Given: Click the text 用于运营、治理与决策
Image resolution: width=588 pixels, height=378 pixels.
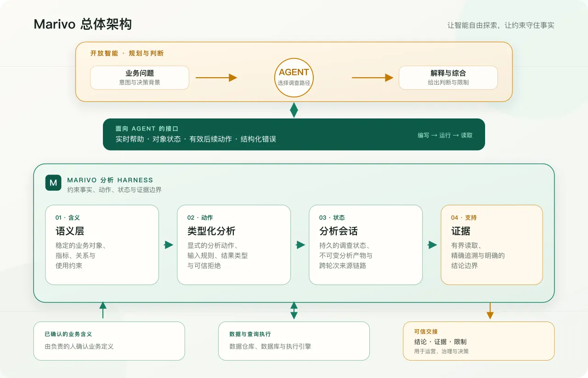Looking at the screenshot, I should 441,351.
